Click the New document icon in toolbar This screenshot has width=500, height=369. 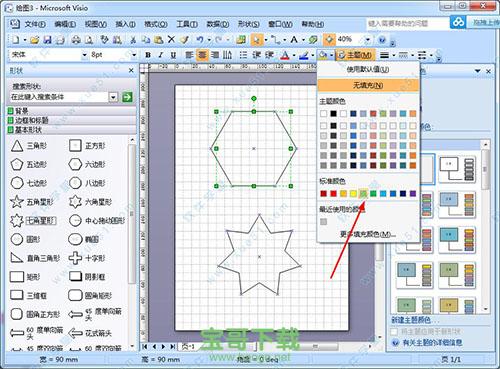click(16, 40)
